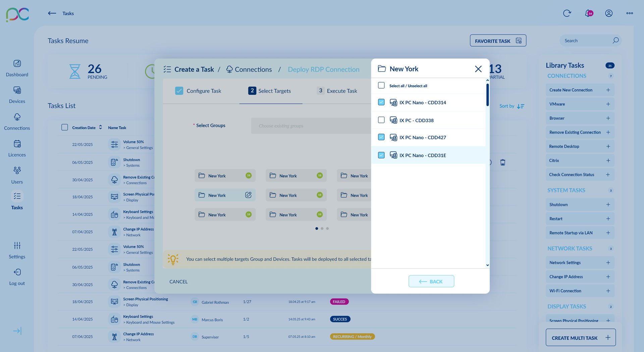Click CANCEL in the task dialog
Image resolution: width=644 pixels, height=352 pixels.
(178, 282)
